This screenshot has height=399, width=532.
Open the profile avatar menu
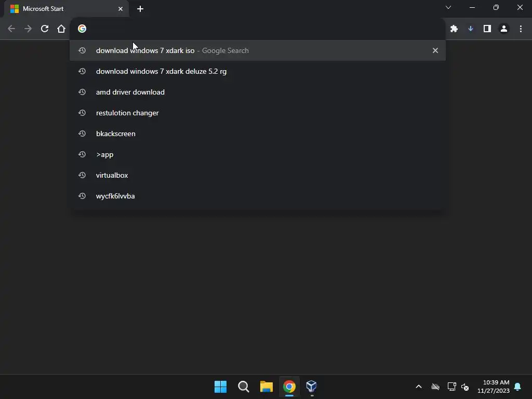pos(504,29)
